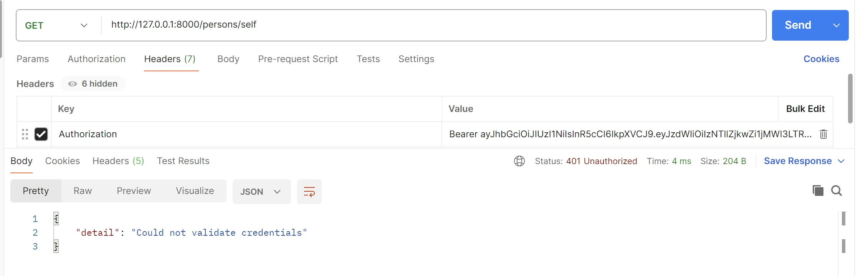The width and height of the screenshot is (868, 276).
Task: Open the request Authorization tab
Action: pyautogui.click(x=96, y=59)
